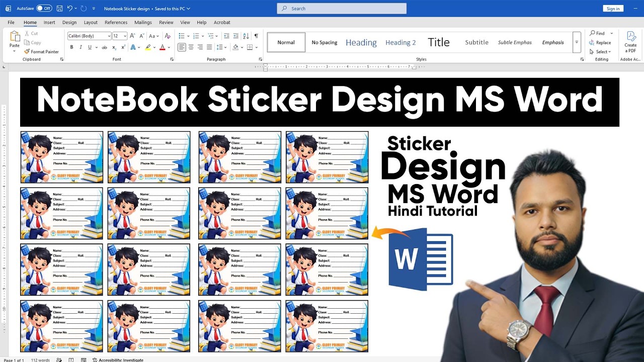Apply the Title style
Viewport: 644px width, 362px height.
point(439,43)
